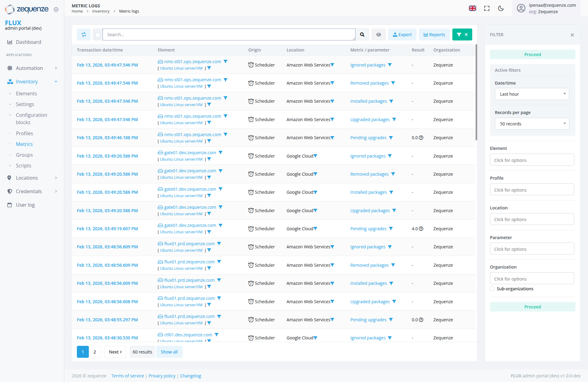This screenshot has width=588, height=382.
Task: Click the help icon next to 4.0 result
Action: click(x=421, y=229)
